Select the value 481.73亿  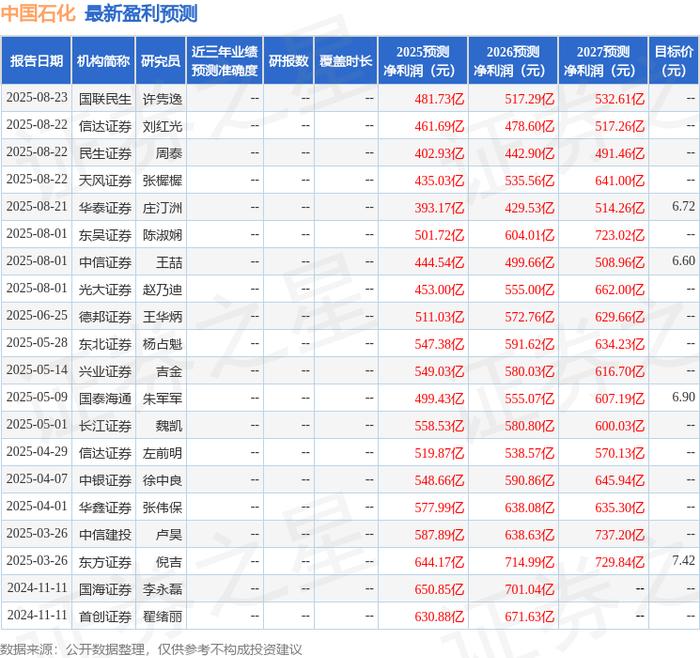tap(439, 99)
